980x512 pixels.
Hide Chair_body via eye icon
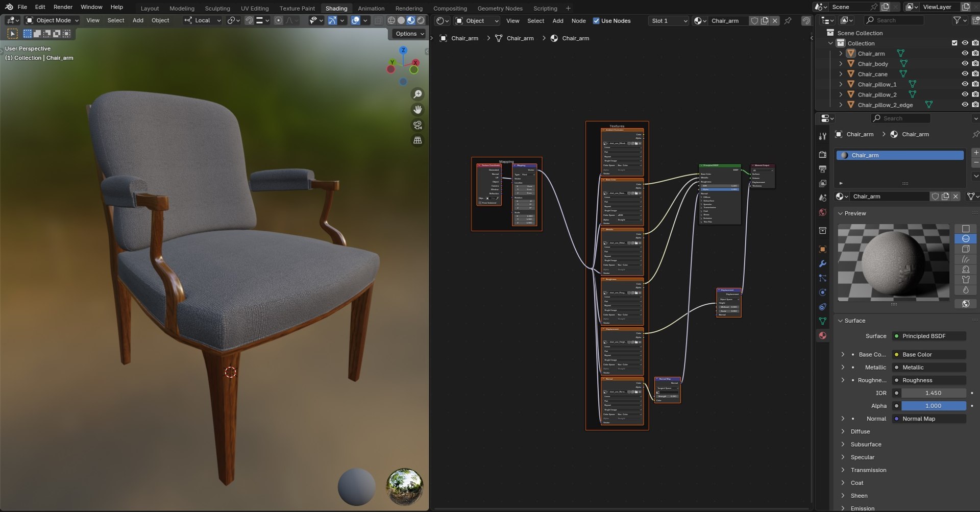pos(965,64)
